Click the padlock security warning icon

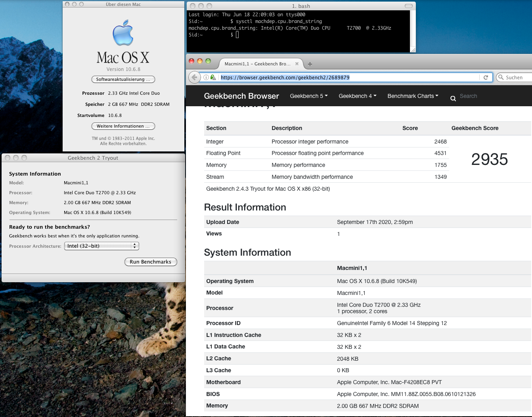pos(213,77)
